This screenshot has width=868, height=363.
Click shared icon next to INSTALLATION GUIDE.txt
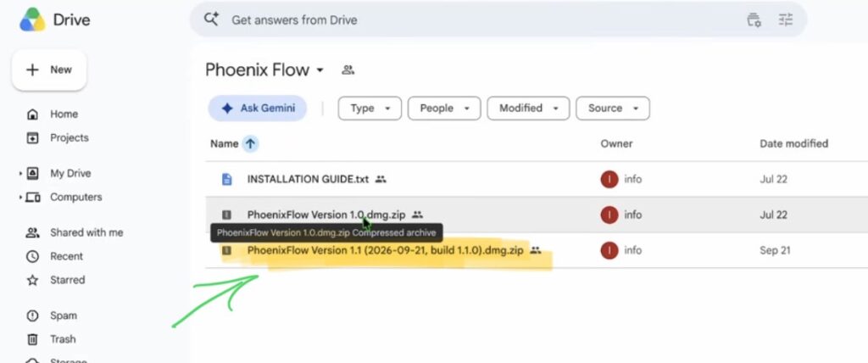[381, 179]
